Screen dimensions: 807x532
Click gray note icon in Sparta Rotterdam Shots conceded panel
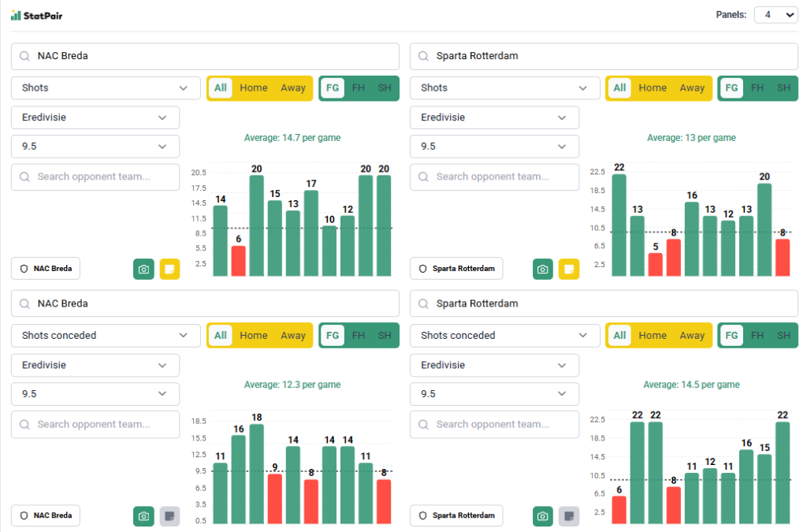point(568,516)
